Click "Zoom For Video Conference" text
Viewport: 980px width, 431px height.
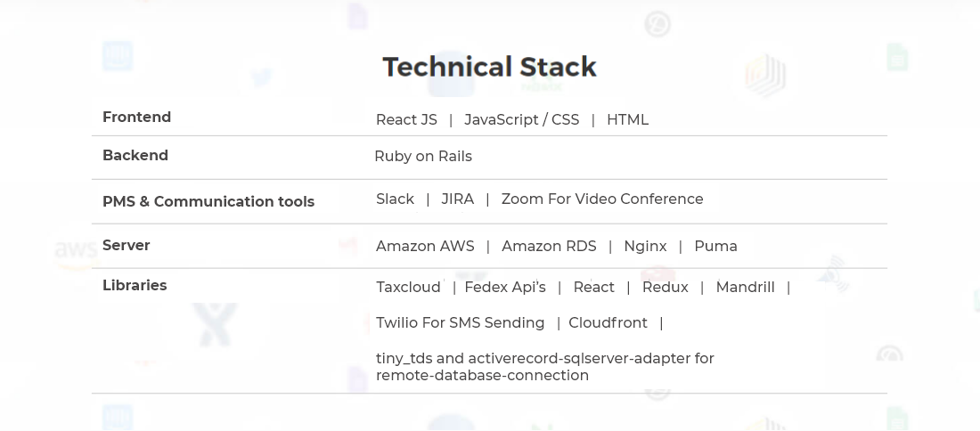pyautogui.click(x=602, y=199)
